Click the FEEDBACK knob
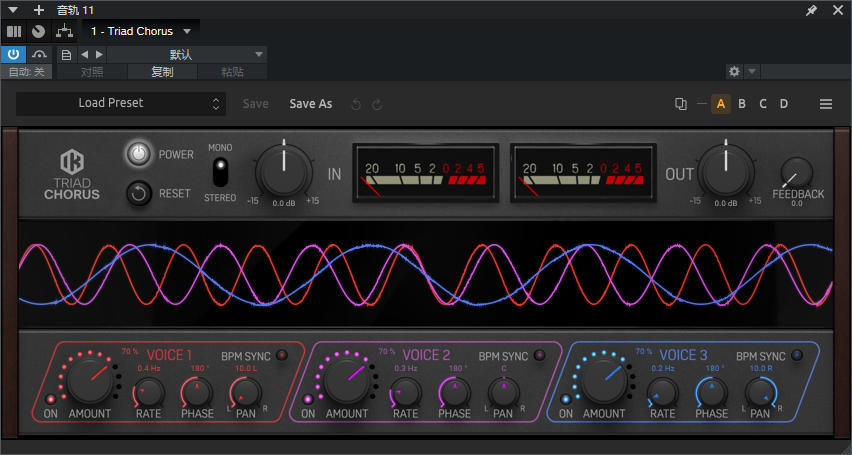The height and width of the screenshot is (455, 852). coord(797,173)
